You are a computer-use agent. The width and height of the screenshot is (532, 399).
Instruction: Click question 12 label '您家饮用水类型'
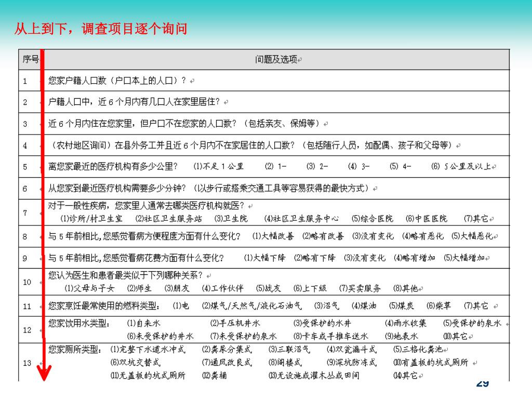coord(79,323)
